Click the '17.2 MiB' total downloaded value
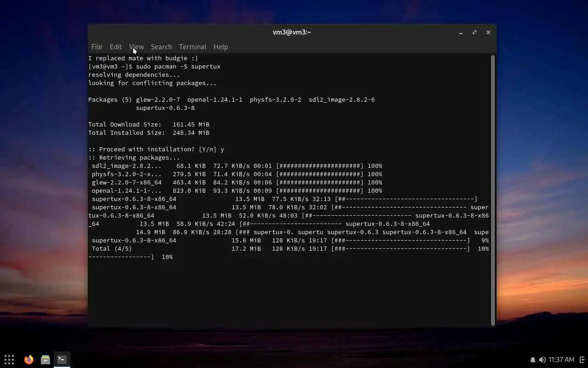This screenshot has width=588, height=368. pyautogui.click(x=246, y=249)
